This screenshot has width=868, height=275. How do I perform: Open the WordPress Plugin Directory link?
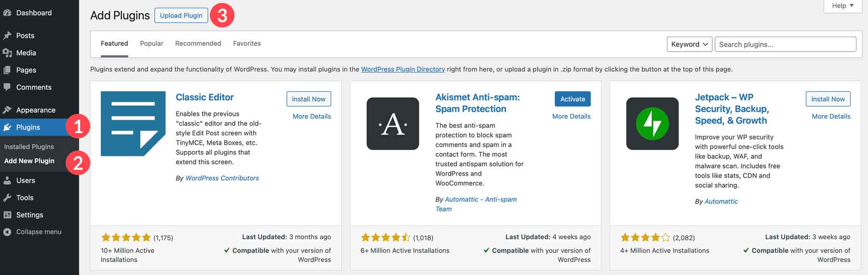click(403, 69)
